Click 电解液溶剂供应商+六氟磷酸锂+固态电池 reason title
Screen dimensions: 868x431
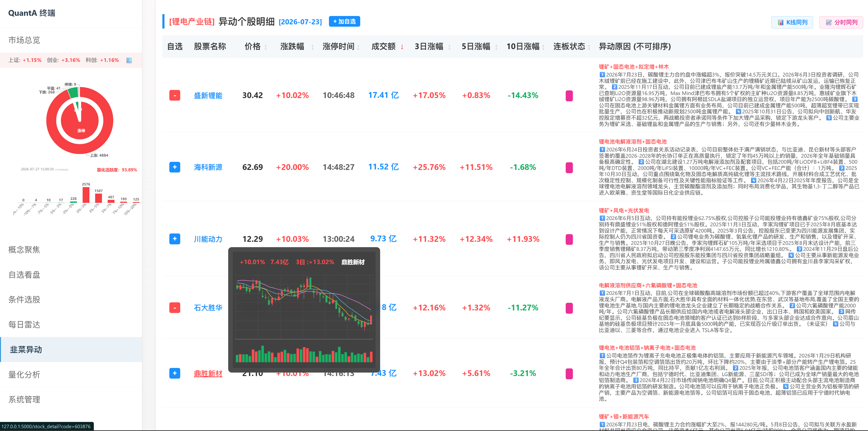[x=648, y=285]
